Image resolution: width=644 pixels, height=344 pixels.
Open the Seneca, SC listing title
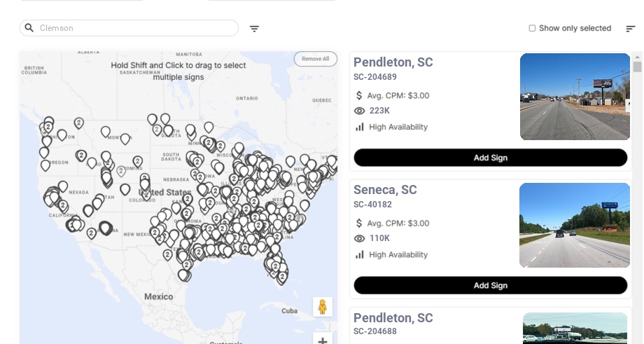385,190
